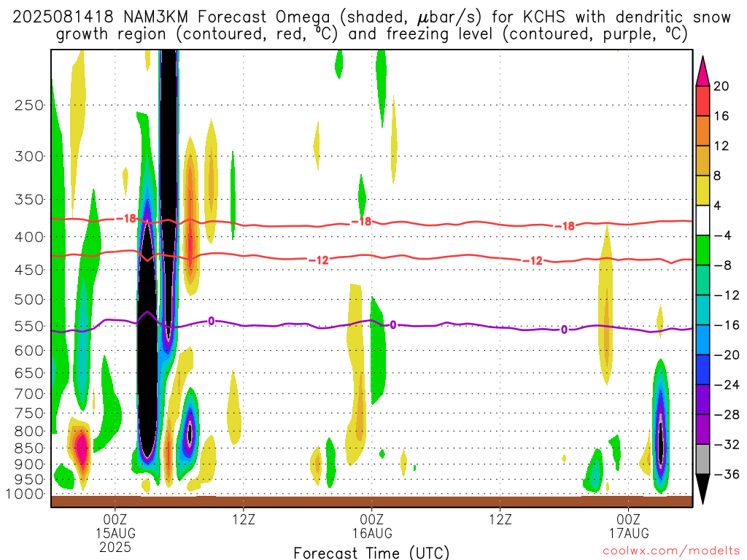Screen dimensions: 747x560
Task: Click the purple swatch between -24 and -28
Action: coord(703,400)
